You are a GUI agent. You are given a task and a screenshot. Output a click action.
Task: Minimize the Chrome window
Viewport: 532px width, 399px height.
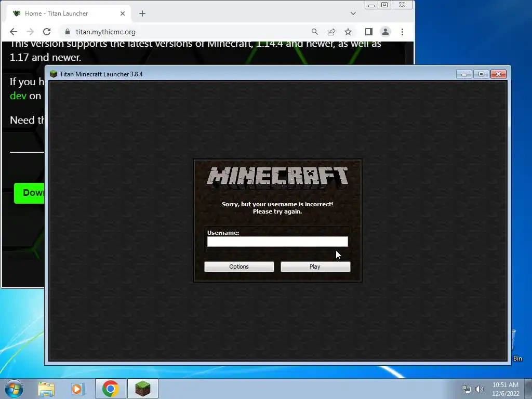pos(371,5)
